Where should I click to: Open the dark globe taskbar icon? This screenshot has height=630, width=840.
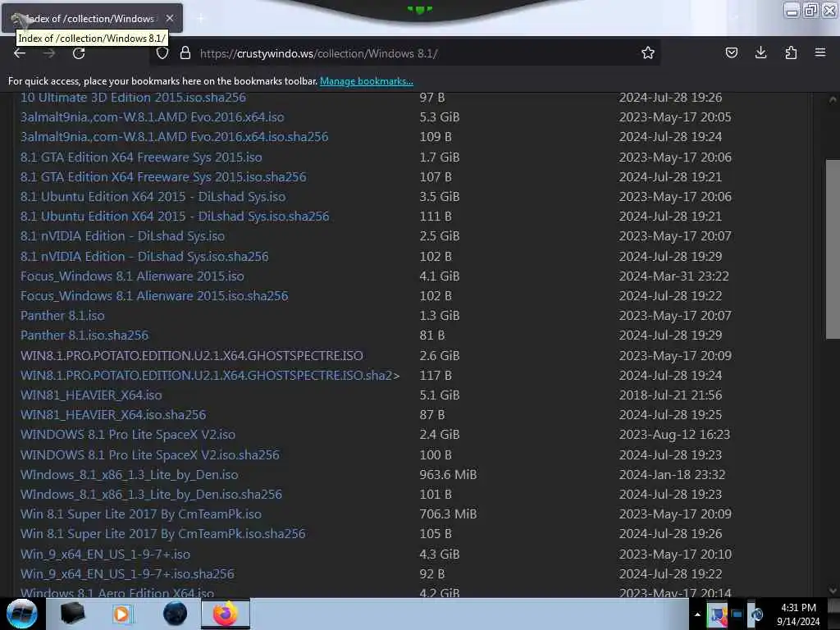pos(175,614)
